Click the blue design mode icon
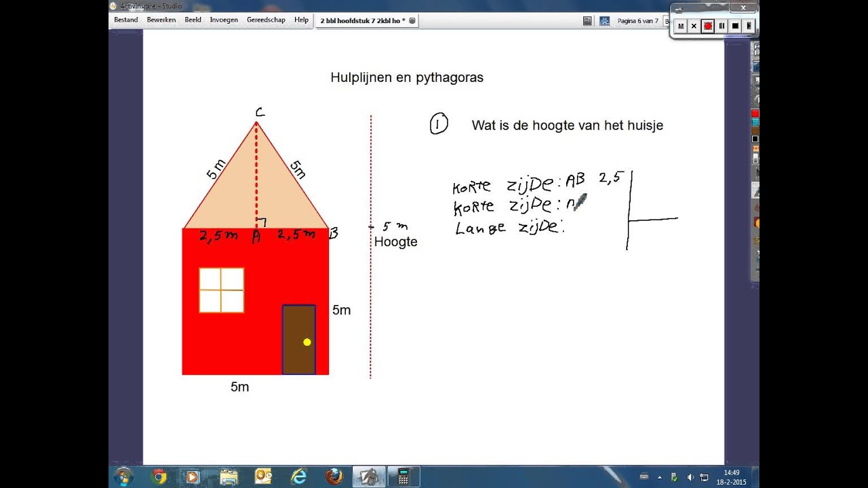 pos(604,21)
